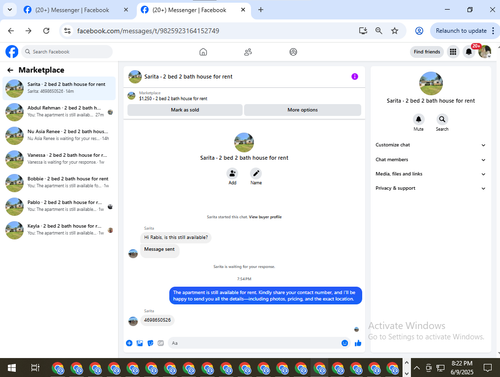500x377 pixels.
Task: Click Sarita's message 4698650526
Action: 157,320
